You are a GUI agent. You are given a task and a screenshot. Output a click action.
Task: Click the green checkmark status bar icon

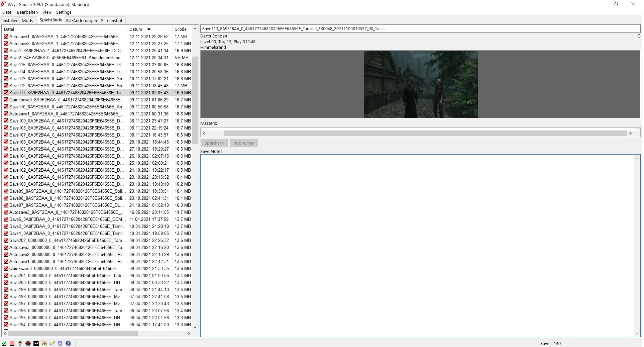point(4,343)
